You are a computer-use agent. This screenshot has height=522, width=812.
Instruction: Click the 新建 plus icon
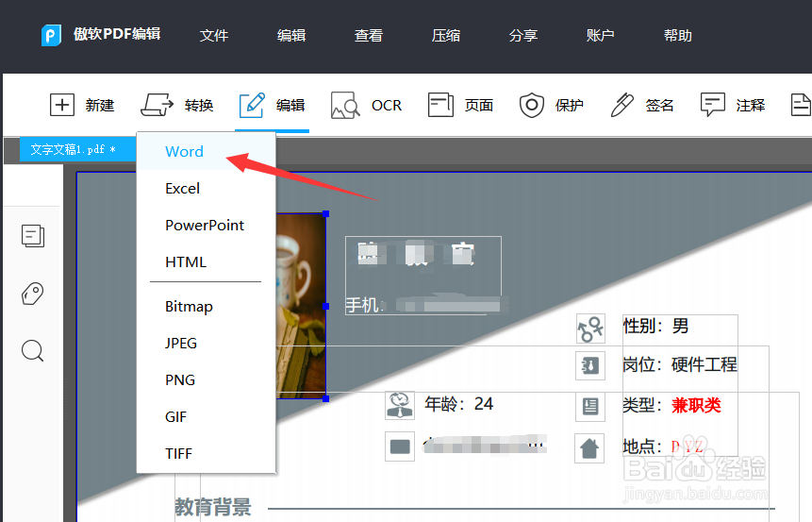(x=62, y=105)
